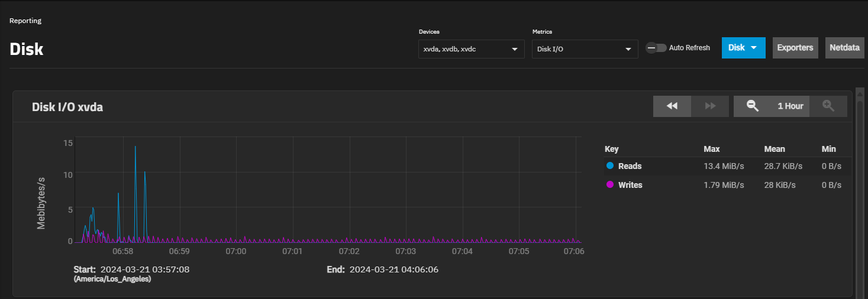Viewport: 868px width, 299px height.
Task: Expand the blue Disk report menu
Action: [743, 48]
